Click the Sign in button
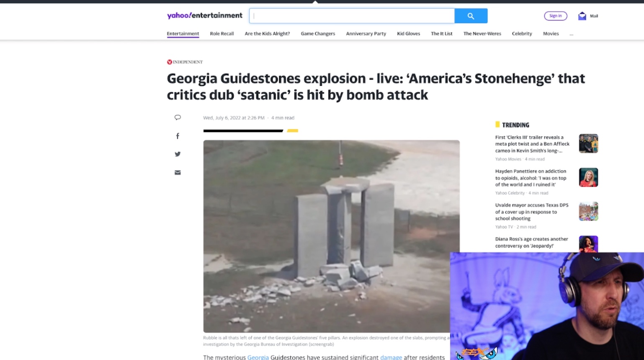Viewport: 644px width, 360px height. [556, 16]
